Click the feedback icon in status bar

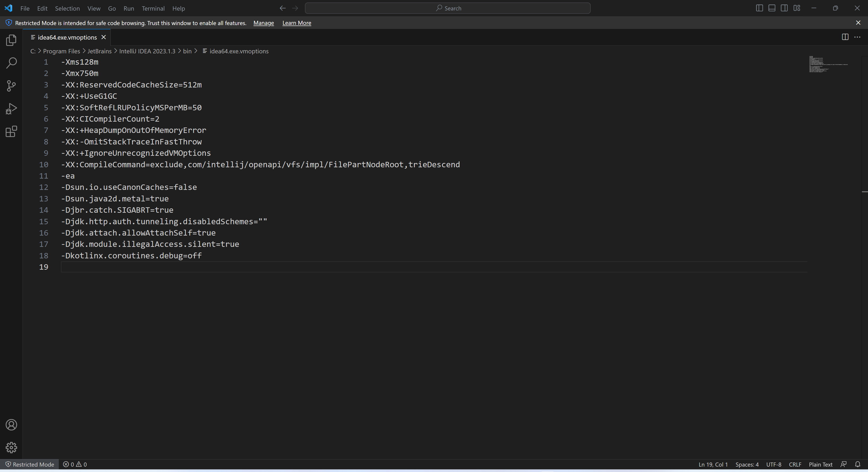pos(843,464)
